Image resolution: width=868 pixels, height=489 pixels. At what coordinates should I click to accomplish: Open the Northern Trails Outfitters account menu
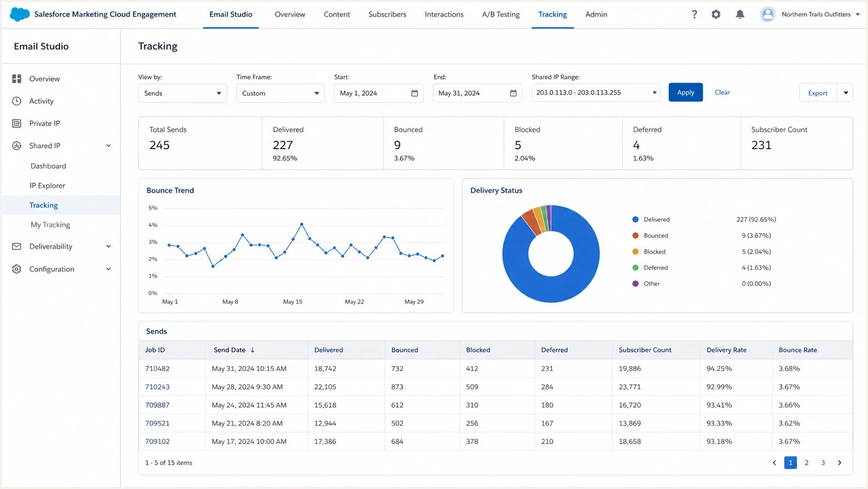pyautogui.click(x=821, y=15)
